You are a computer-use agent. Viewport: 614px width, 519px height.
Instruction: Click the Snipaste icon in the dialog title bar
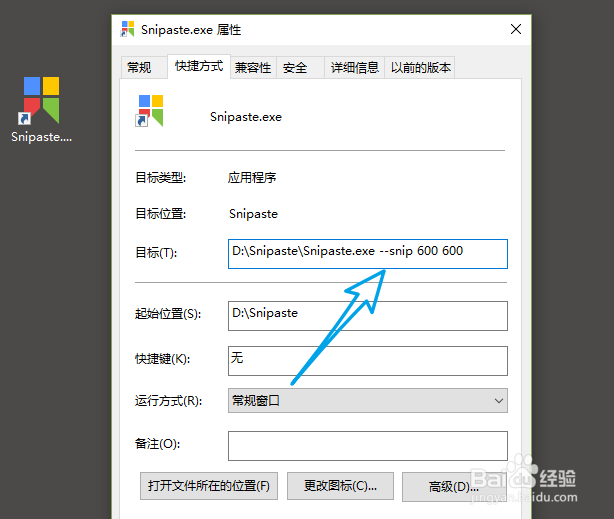[128, 29]
